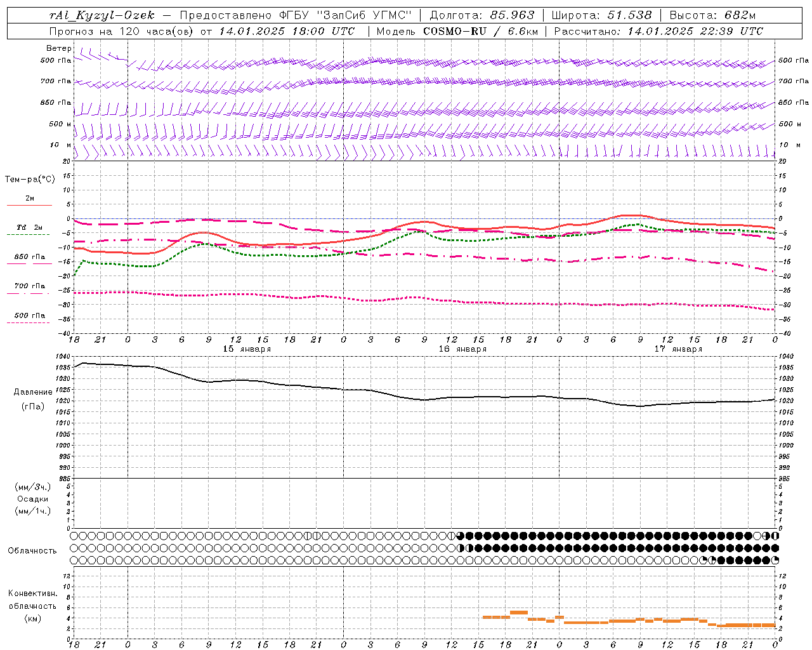Image resolution: width=812 pixels, height=650 pixels.
Task: Select the elevation text Высота: 682м
Action: pos(712,15)
